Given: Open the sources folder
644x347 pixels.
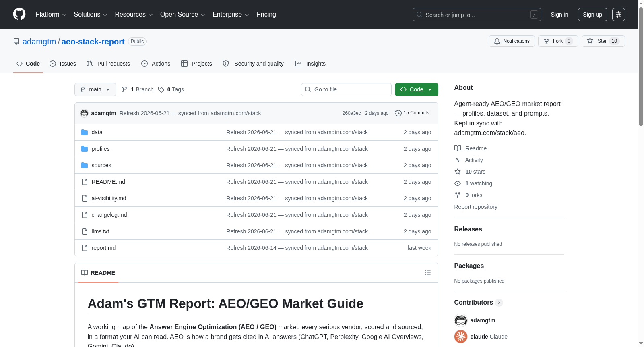Looking at the screenshot, I should point(101,165).
